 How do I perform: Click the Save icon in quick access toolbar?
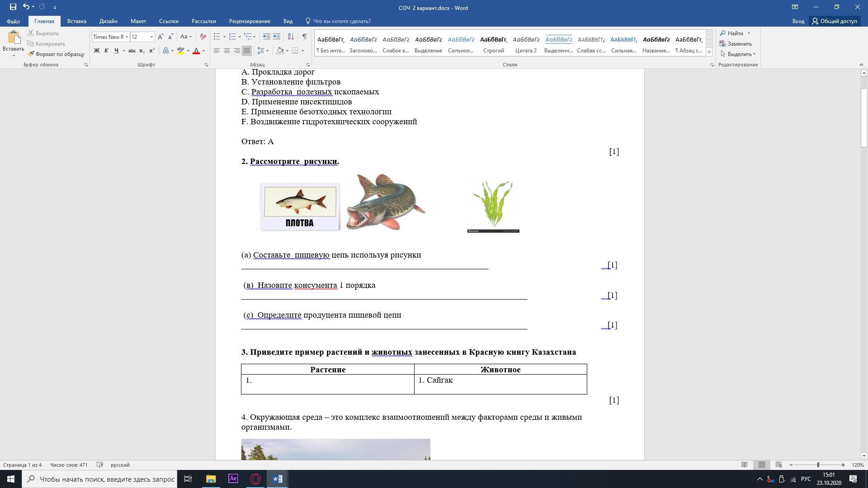[x=13, y=7]
